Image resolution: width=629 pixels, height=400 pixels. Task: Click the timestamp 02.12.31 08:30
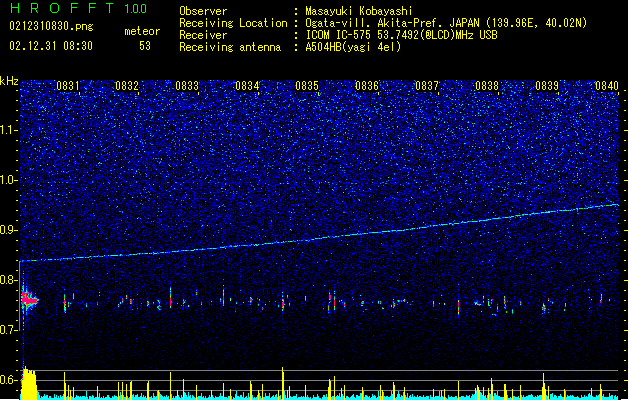click(x=51, y=46)
